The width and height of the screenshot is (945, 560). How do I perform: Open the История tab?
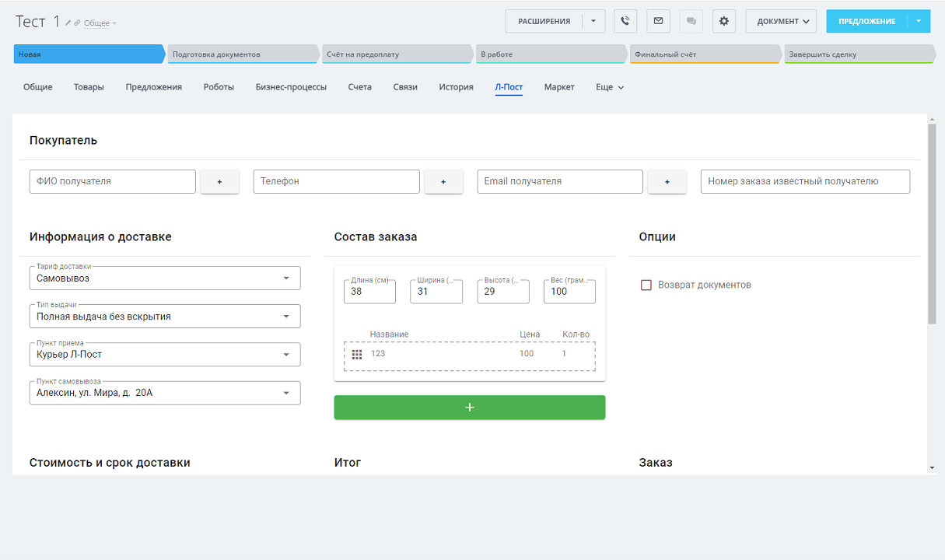(x=456, y=87)
